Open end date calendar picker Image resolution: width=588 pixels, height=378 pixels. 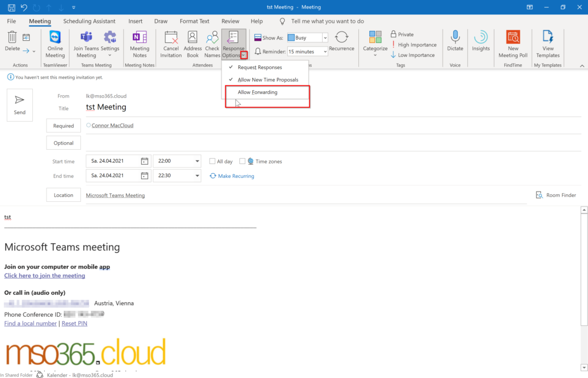[x=144, y=176]
